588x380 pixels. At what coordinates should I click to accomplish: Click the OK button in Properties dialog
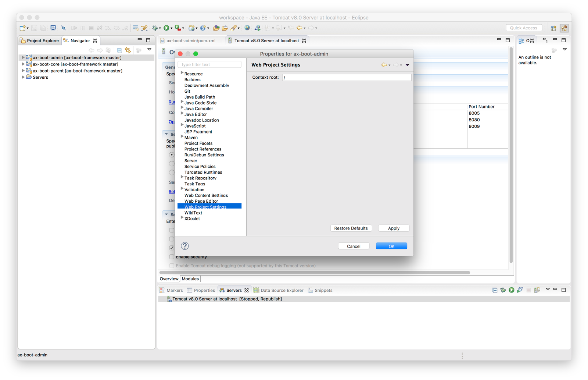[x=391, y=246]
